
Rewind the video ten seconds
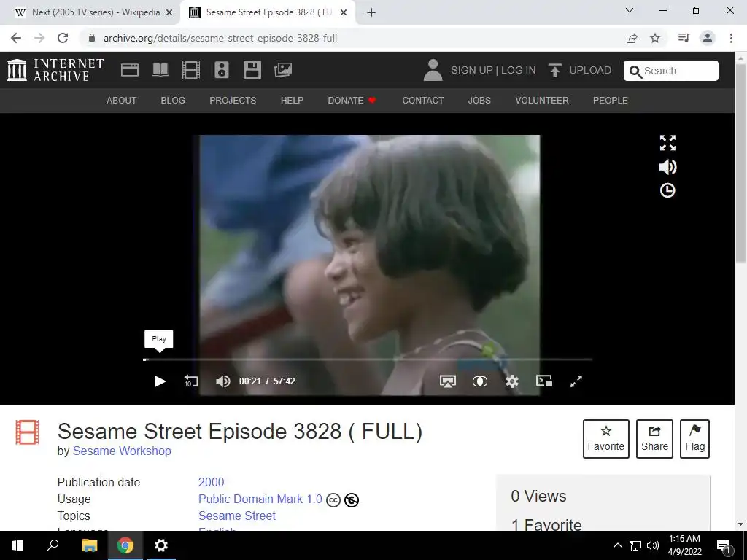[x=191, y=381]
